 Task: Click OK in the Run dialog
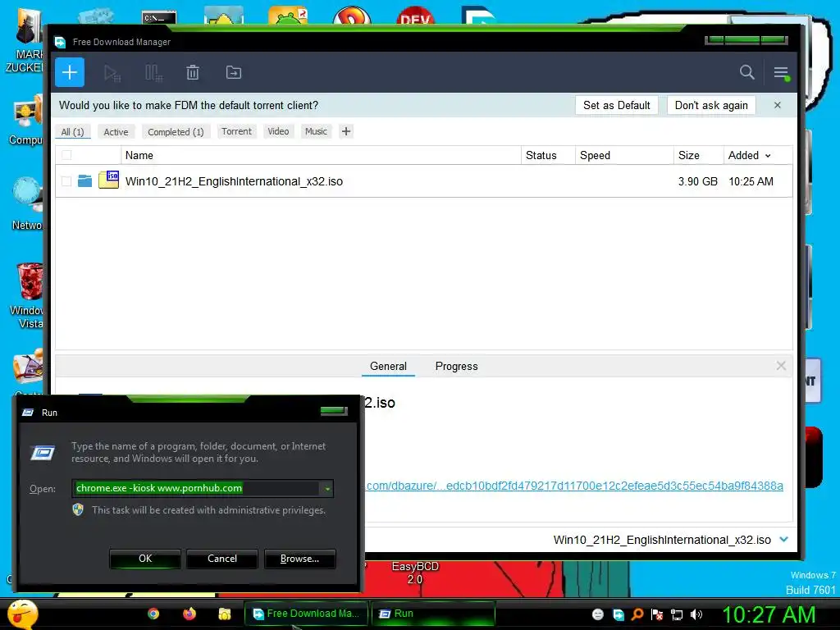(x=145, y=559)
